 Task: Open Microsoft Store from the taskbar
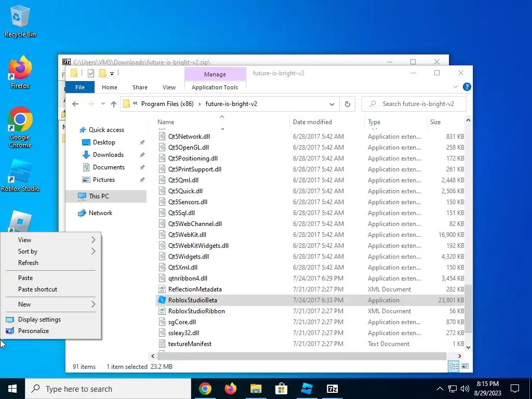(281, 389)
